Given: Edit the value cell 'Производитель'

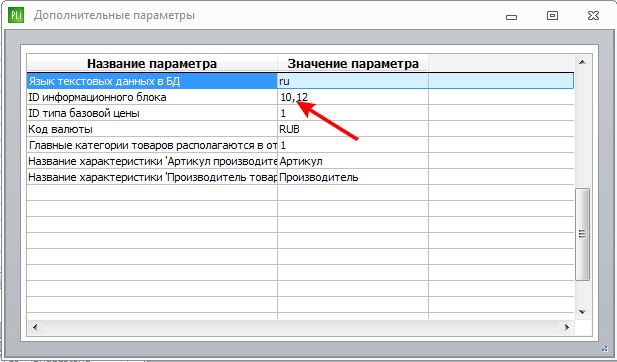Looking at the screenshot, I should pos(353,177).
